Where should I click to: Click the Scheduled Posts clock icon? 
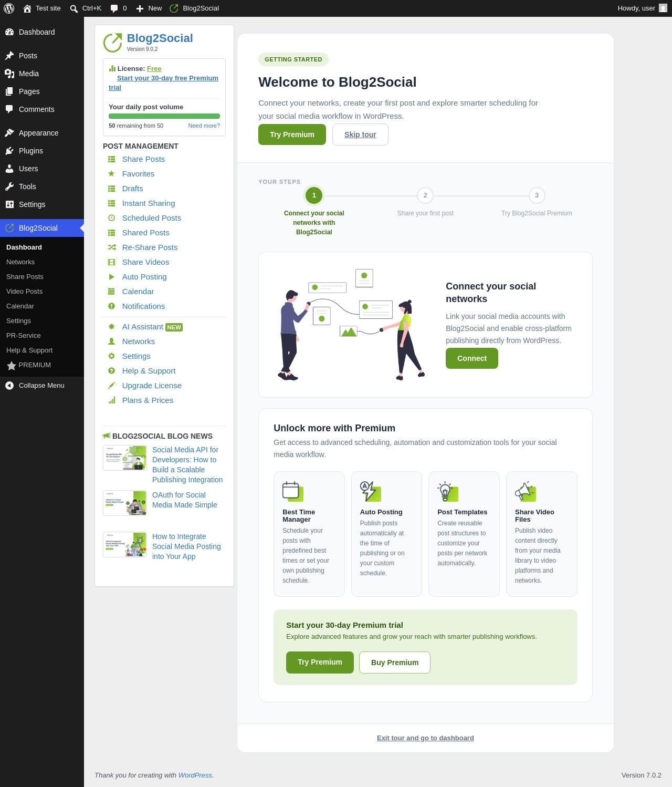[x=111, y=218]
